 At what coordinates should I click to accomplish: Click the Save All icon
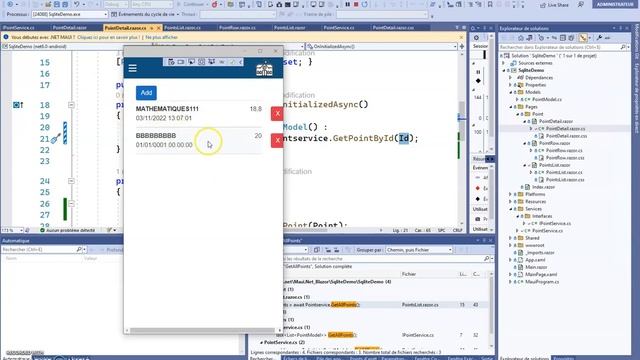(x=65, y=4)
